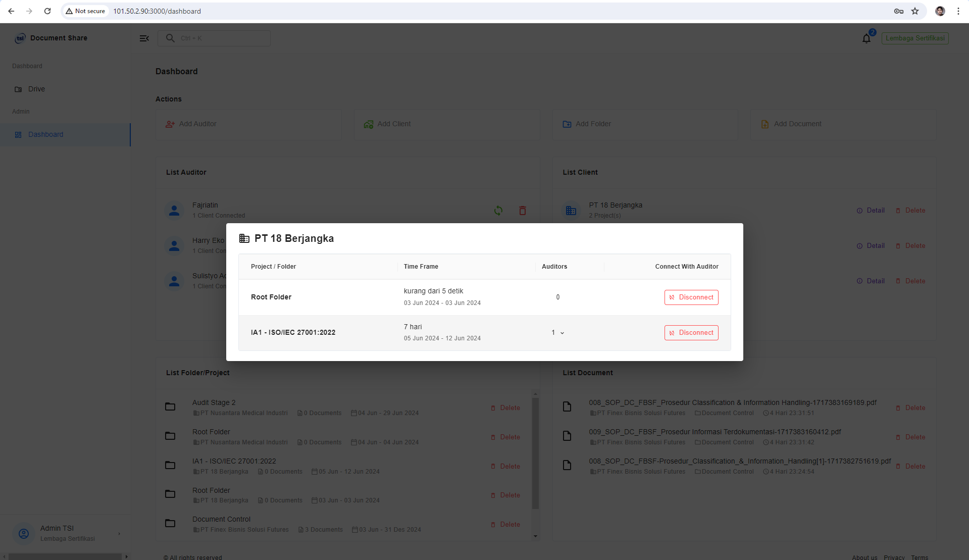Click the Add Auditor action
This screenshot has height=560, width=969.
pyautogui.click(x=197, y=124)
